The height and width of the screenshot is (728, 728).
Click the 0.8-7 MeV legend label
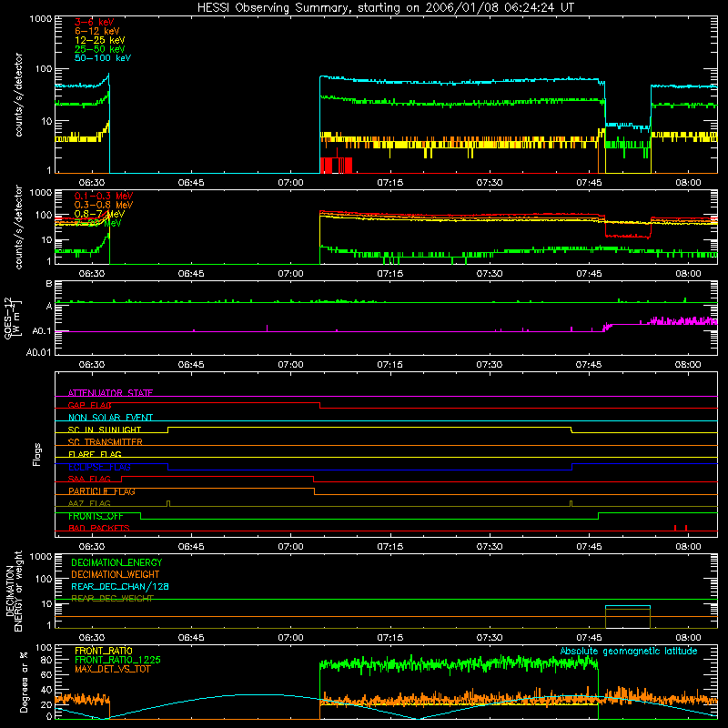pos(99,214)
